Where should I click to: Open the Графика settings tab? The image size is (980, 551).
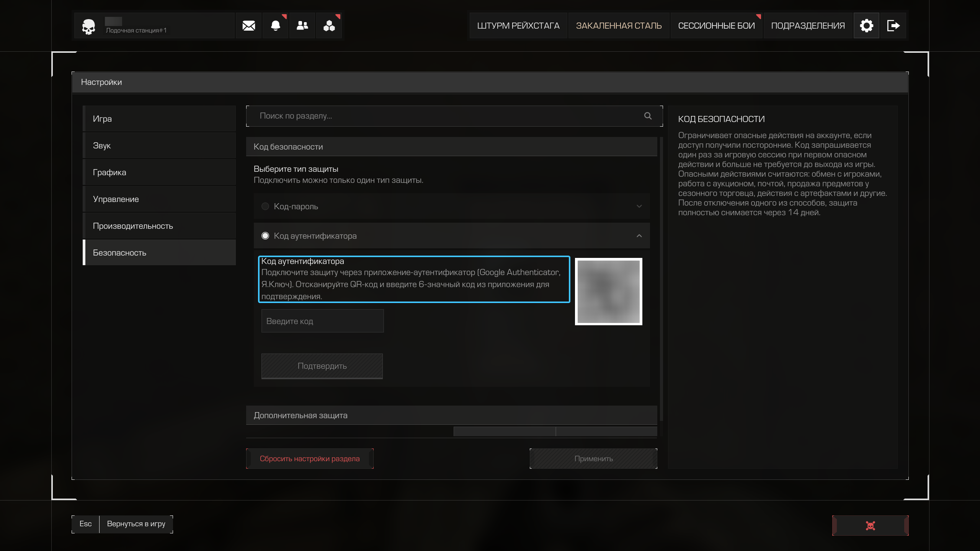(159, 172)
